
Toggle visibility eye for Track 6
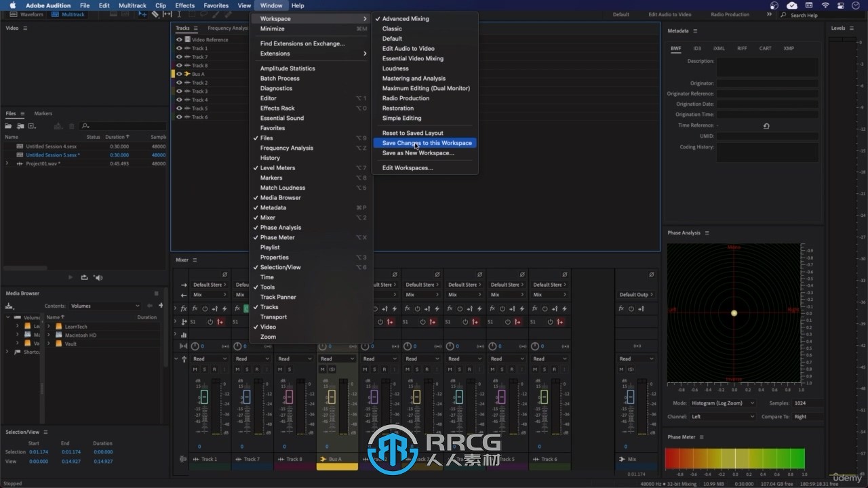(179, 117)
